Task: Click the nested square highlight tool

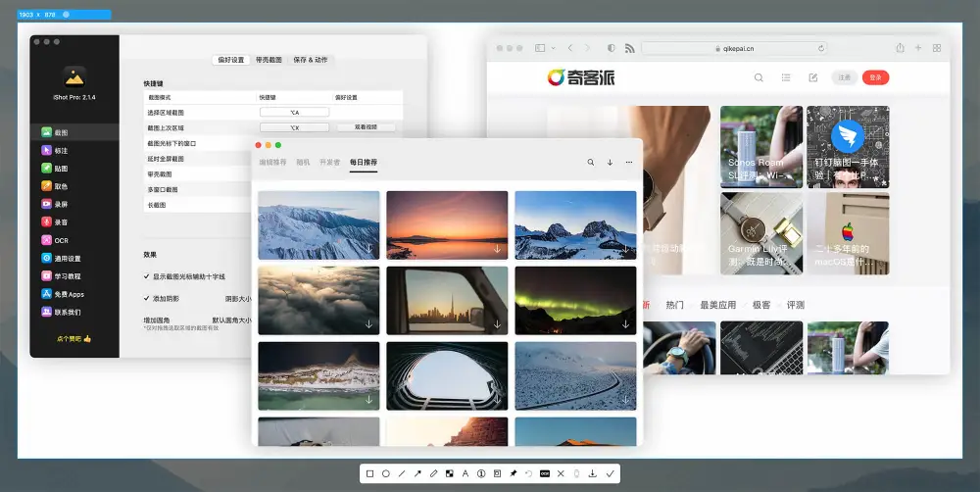Action: point(497,474)
